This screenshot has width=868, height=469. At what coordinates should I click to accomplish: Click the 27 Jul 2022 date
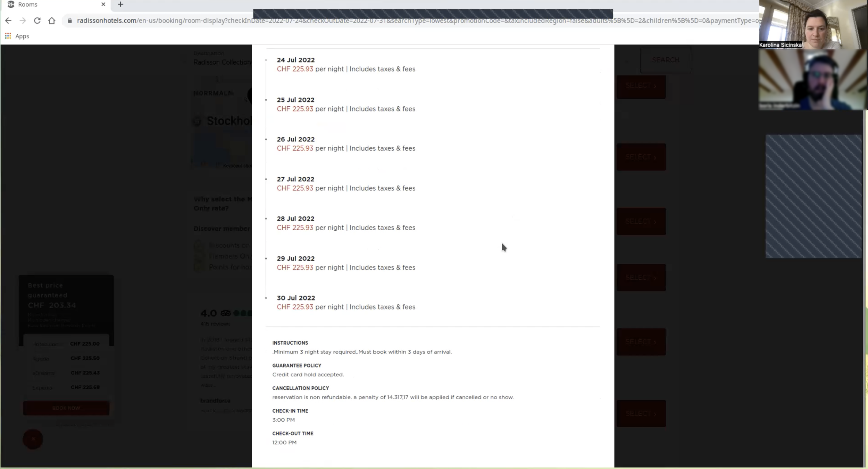pyautogui.click(x=295, y=179)
